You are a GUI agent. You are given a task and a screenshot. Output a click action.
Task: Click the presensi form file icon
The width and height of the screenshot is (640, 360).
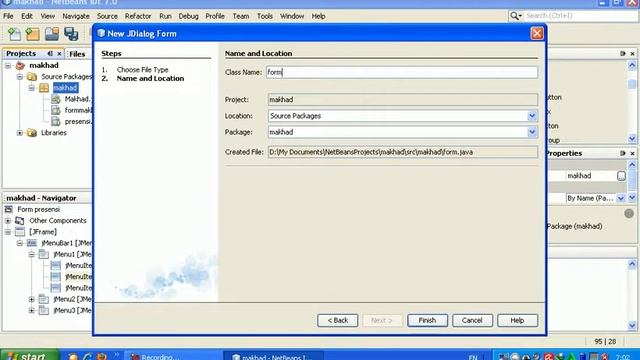pyautogui.click(x=56, y=121)
